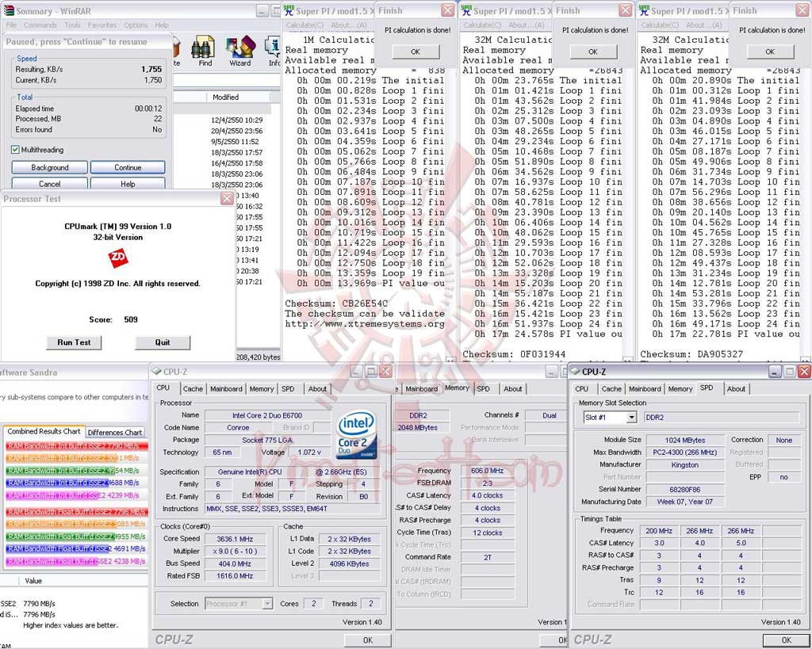Viewport: 812px width, 649px height.
Task: Open the Options menu in WinRAR
Action: pyautogui.click(x=136, y=25)
